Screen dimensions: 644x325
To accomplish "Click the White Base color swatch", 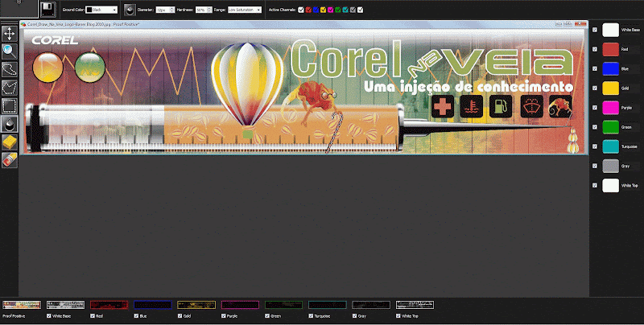I will [610, 30].
